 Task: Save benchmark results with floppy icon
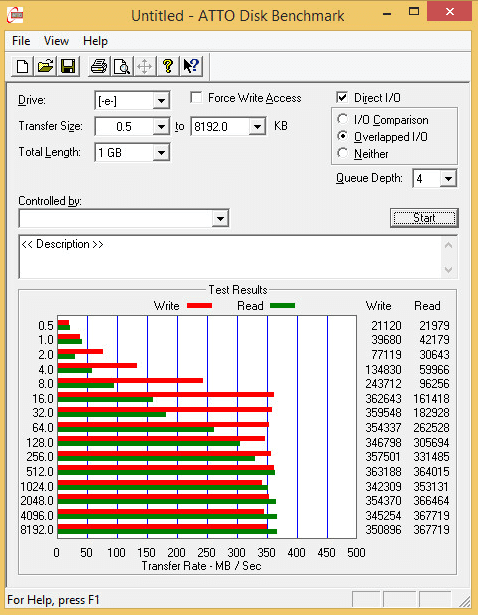click(68, 66)
